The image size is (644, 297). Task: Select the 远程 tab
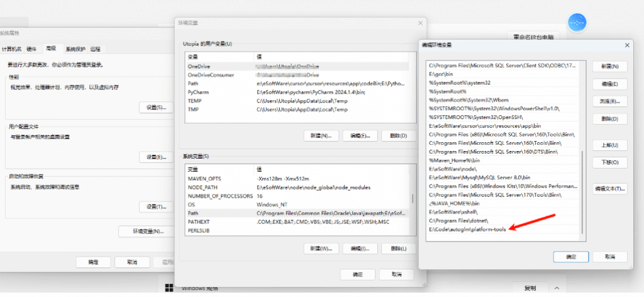[x=95, y=48]
